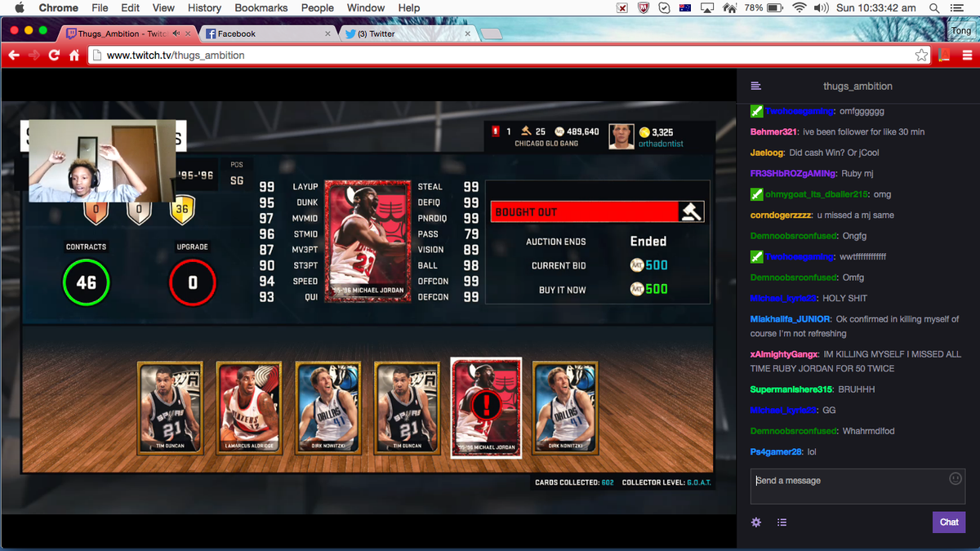
Task: Open the View menu
Action: (x=163, y=8)
